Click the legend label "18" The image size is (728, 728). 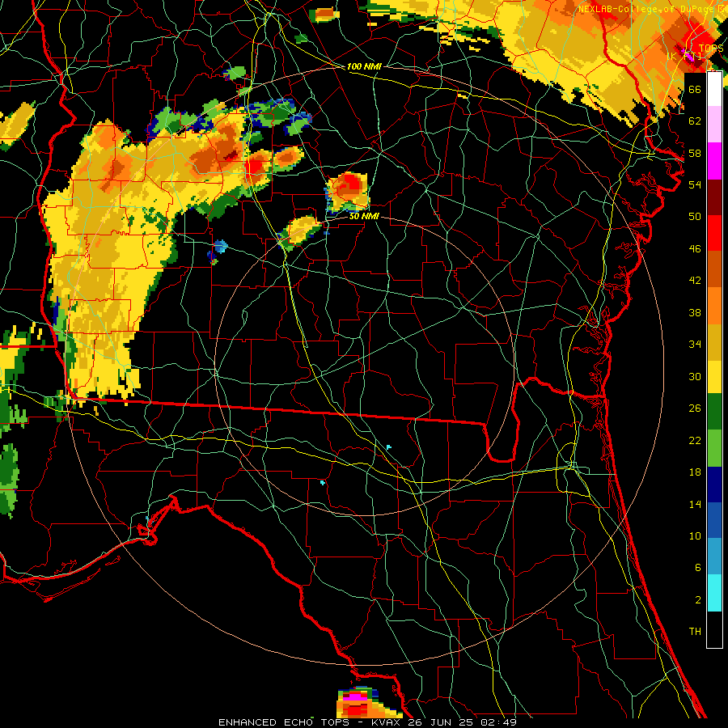695,472
